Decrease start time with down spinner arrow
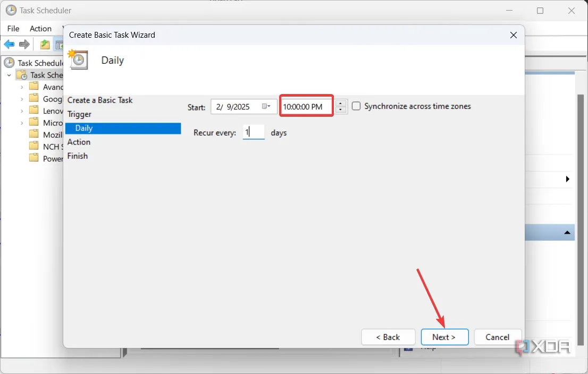The image size is (588, 374). click(341, 110)
